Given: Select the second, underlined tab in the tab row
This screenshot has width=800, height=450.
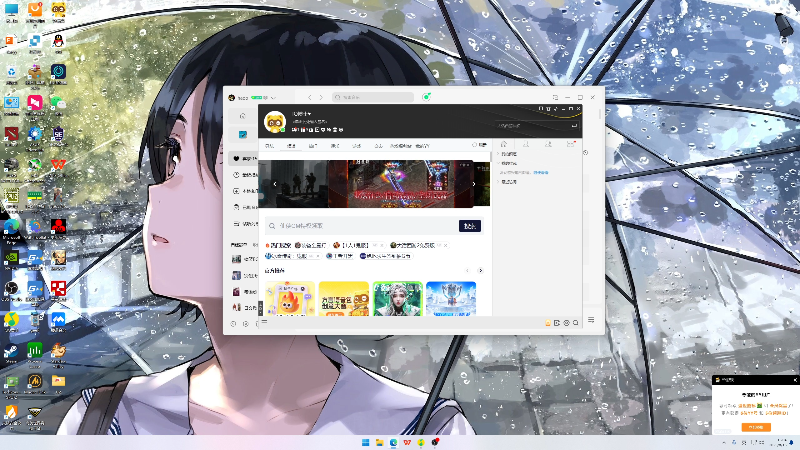Looking at the screenshot, I should (291, 146).
